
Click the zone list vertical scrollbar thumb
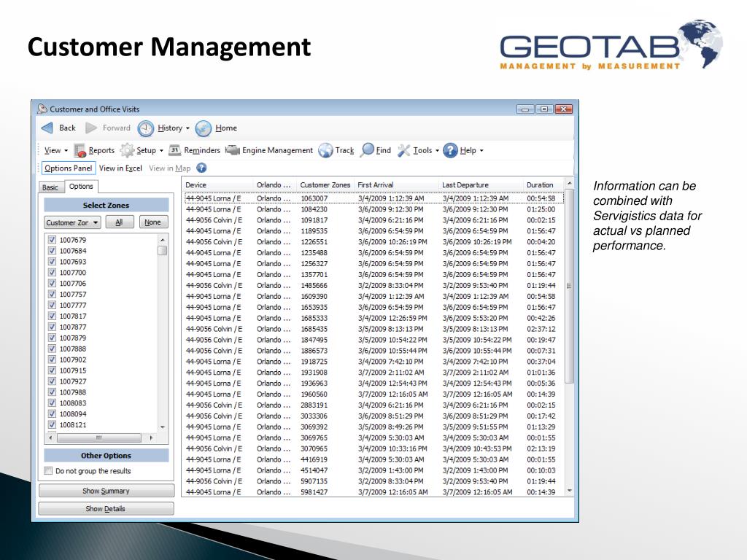click(163, 250)
